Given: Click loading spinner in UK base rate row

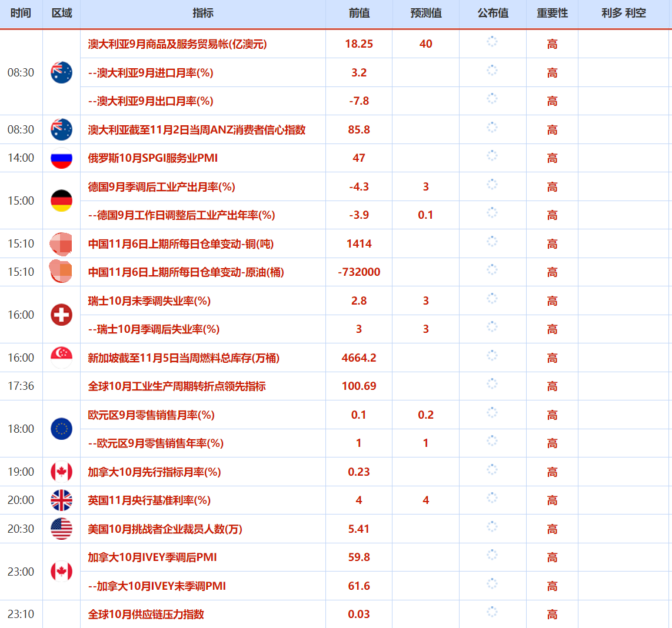Looking at the screenshot, I should [492, 498].
